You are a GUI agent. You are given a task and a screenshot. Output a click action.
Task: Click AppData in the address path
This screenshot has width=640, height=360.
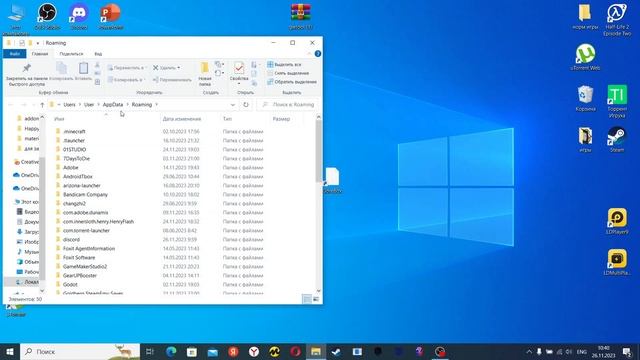click(113, 104)
